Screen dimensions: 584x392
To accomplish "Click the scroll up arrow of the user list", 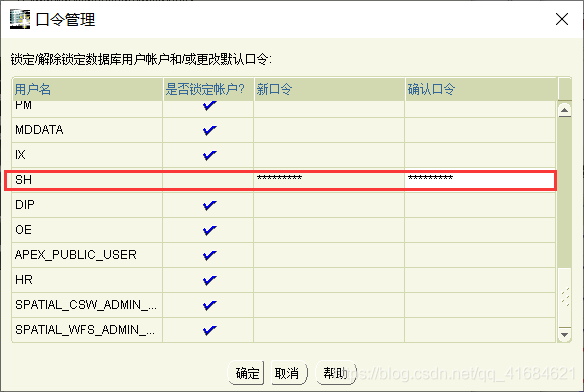I will 565,110.
